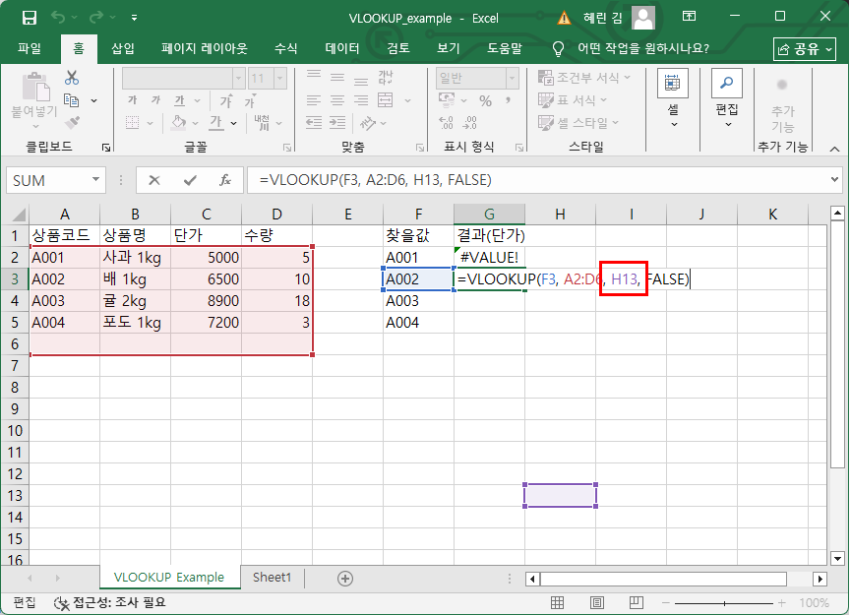Open Insert Function dialog (fx)
The height and width of the screenshot is (616, 851).
point(224,180)
